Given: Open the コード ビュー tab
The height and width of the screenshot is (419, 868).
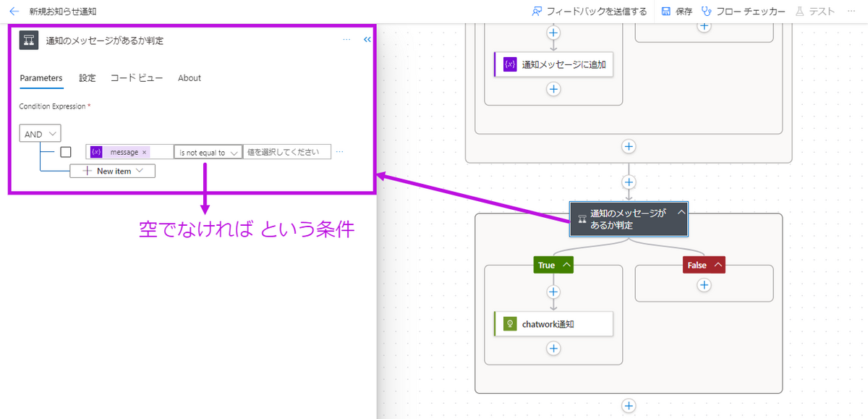Looking at the screenshot, I should point(137,78).
